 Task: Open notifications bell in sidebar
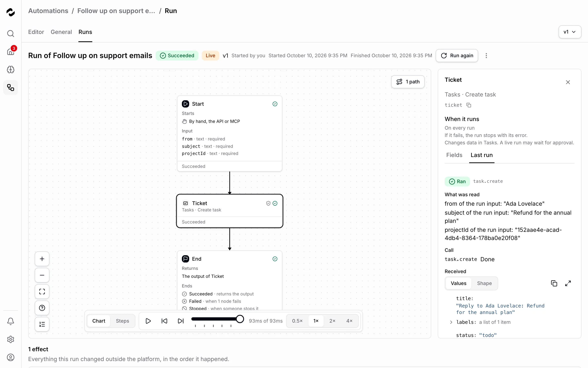[x=10, y=321]
